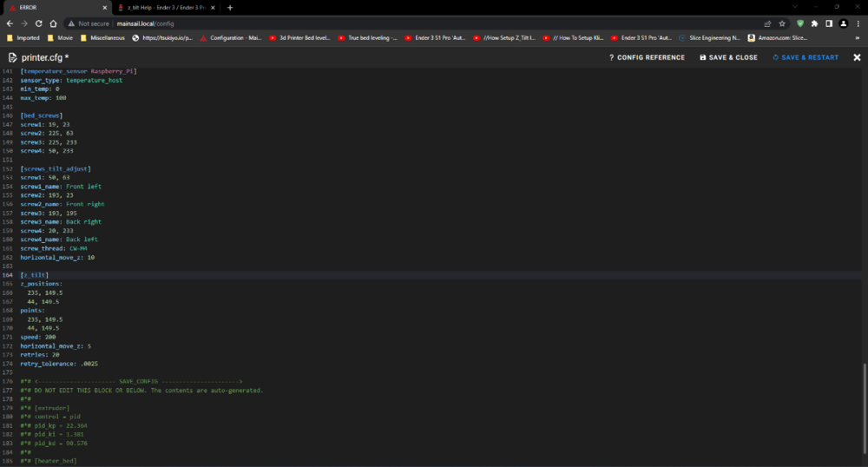Open the green shield extension icon
Image resolution: width=868 pixels, height=467 pixels.
800,23
